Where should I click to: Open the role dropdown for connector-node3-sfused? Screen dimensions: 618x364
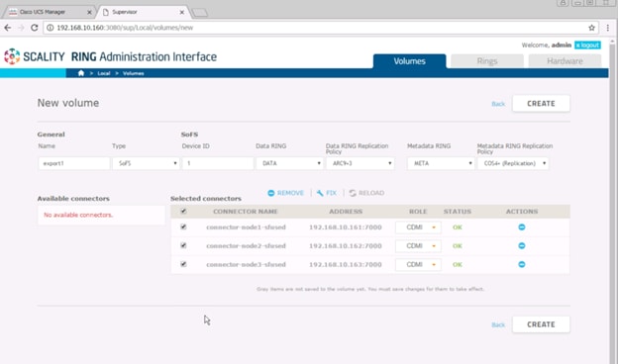(x=418, y=264)
